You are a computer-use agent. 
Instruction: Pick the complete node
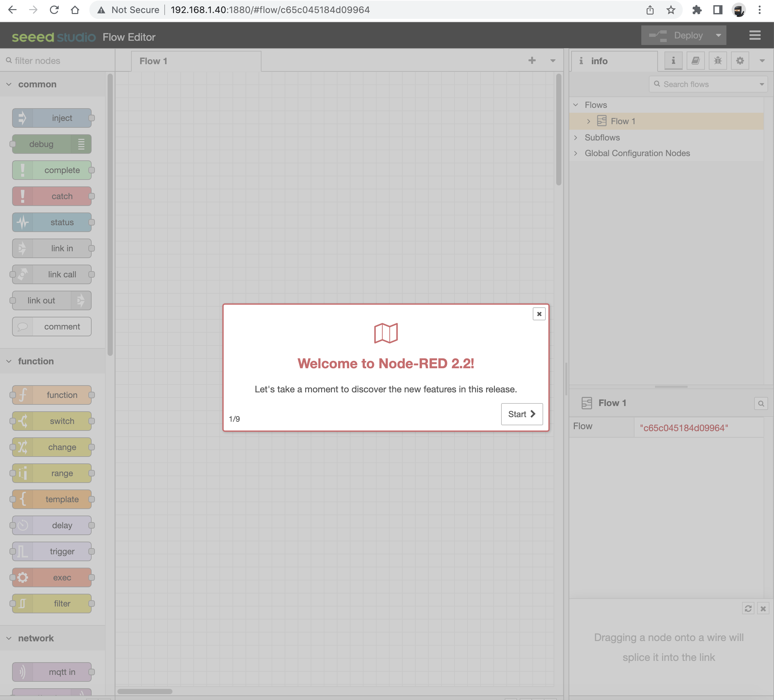52,170
